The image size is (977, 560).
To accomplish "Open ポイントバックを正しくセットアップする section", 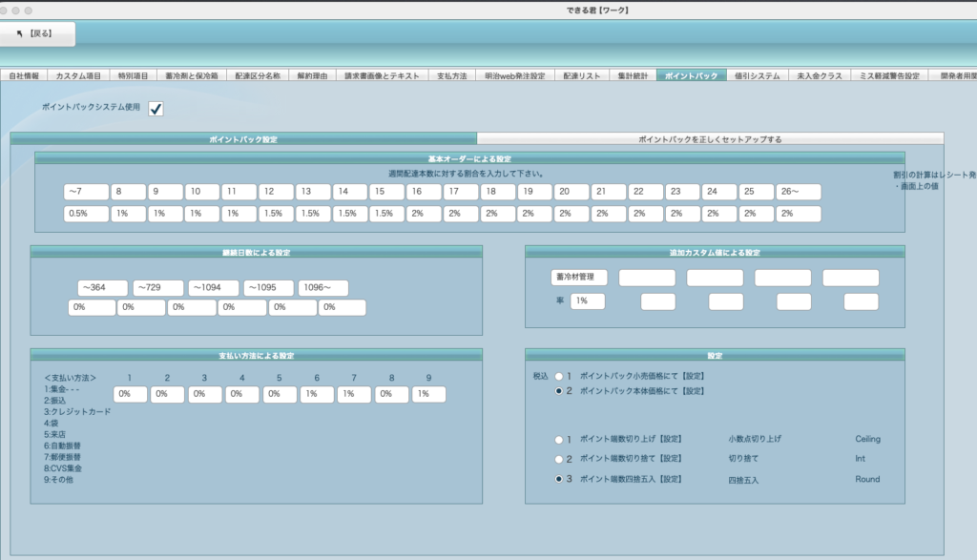I will [x=710, y=139].
